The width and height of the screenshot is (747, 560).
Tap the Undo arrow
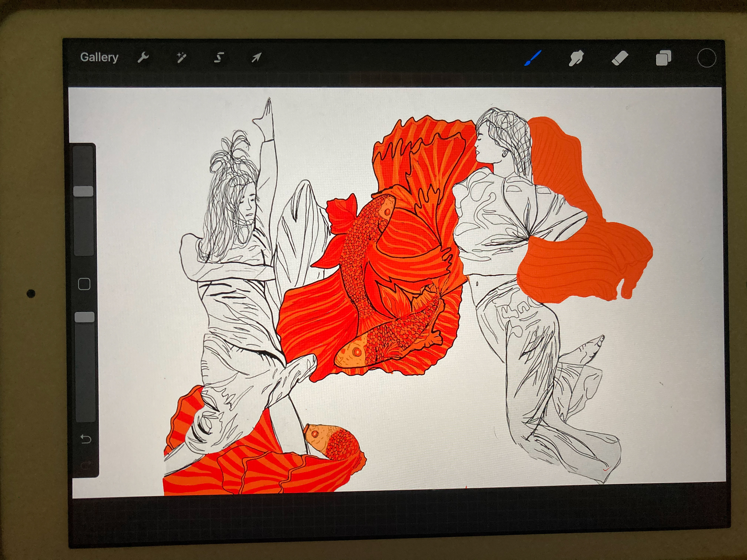(85, 439)
